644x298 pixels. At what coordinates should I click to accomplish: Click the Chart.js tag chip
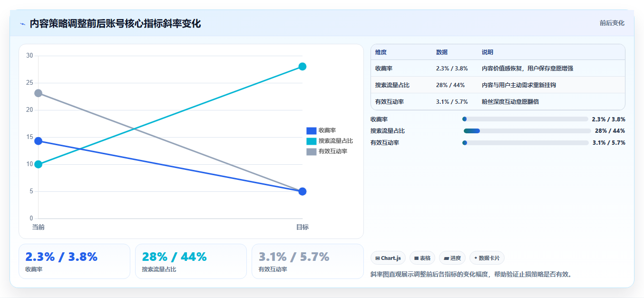388,258
